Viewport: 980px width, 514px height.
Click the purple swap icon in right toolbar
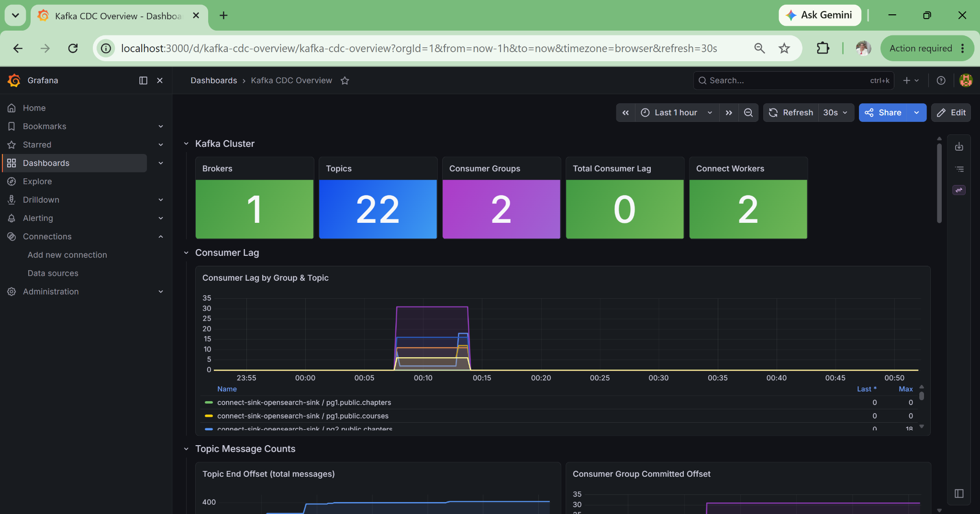959,190
